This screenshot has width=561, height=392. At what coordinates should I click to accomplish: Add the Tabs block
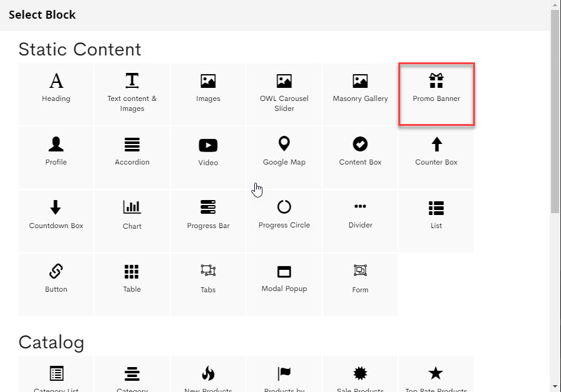[x=208, y=285]
